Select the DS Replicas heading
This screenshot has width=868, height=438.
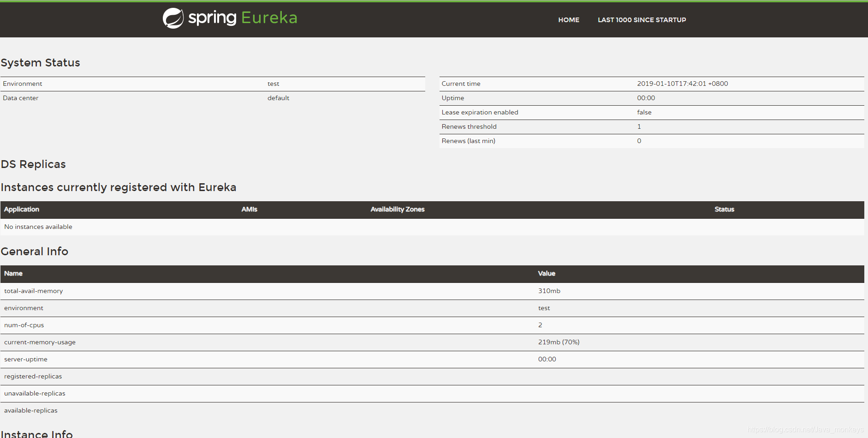click(33, 164)
